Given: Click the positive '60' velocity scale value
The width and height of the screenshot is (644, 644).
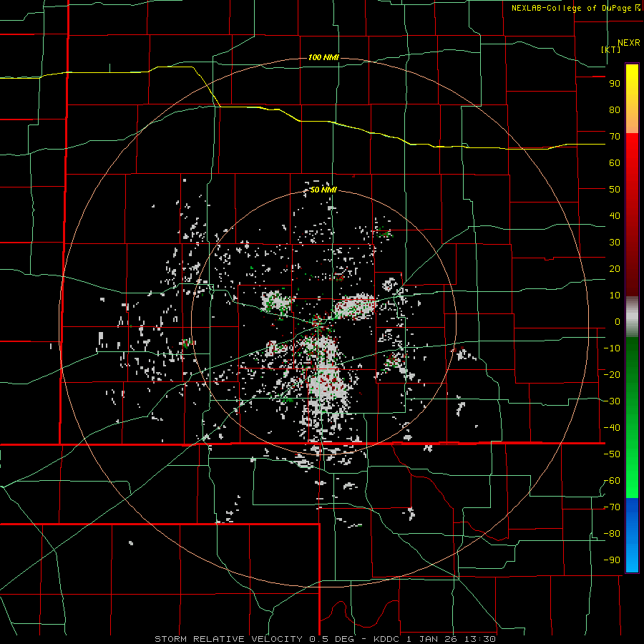Looking at the screenshot, I should [615, 162].
